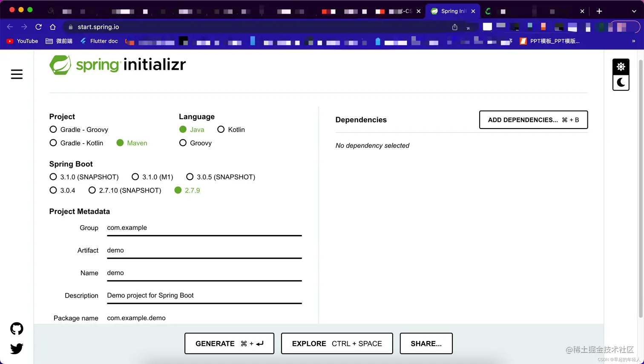
Task: Switch to the dark theme moon icon
Action: point(621,82)
